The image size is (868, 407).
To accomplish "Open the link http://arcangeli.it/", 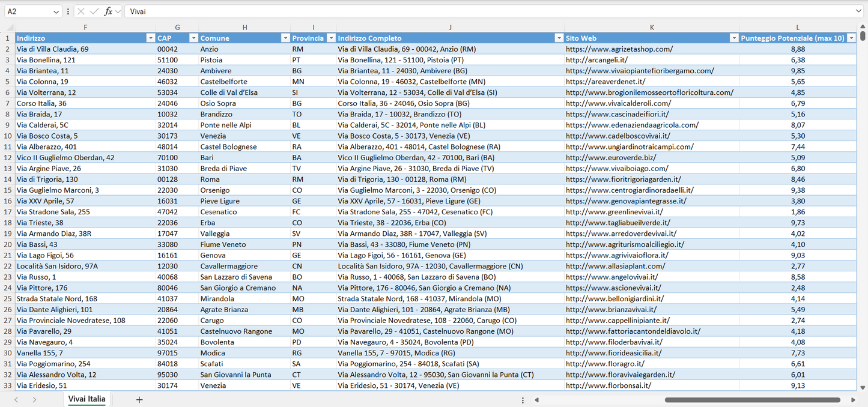I will (595, 59).
